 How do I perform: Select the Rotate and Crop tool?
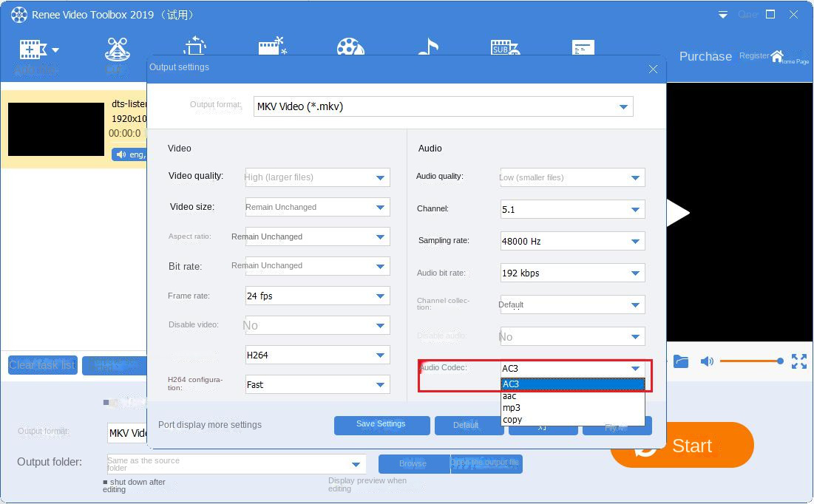point(194,47)
